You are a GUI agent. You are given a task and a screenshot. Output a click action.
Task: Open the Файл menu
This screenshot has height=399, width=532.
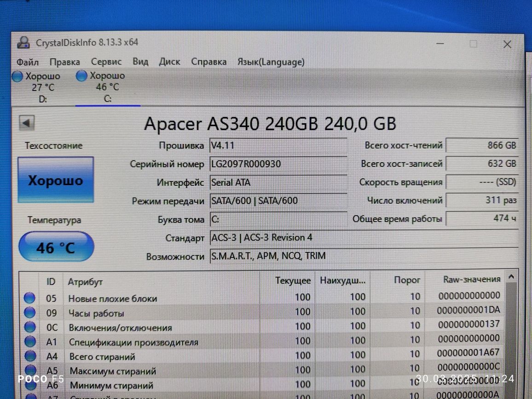click(28, 62)
